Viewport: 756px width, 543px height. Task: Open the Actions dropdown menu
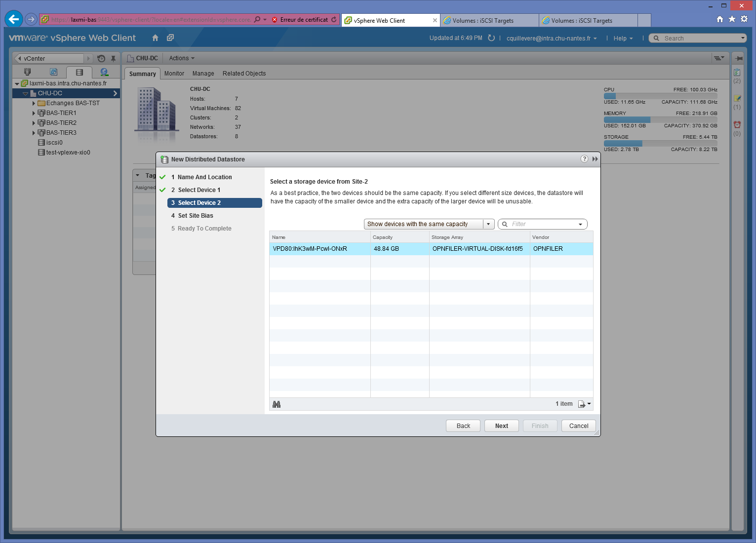pos(182,58)
